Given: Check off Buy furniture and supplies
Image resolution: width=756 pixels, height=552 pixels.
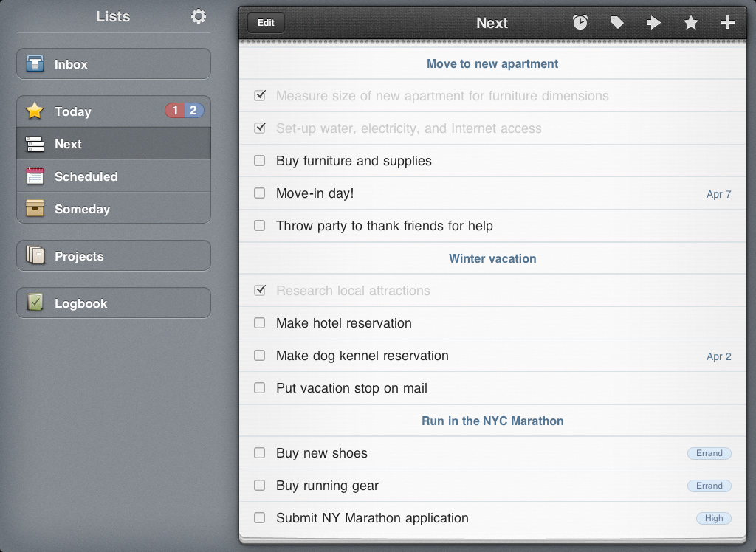Looking at the screenshot, I should pos(259,161).
